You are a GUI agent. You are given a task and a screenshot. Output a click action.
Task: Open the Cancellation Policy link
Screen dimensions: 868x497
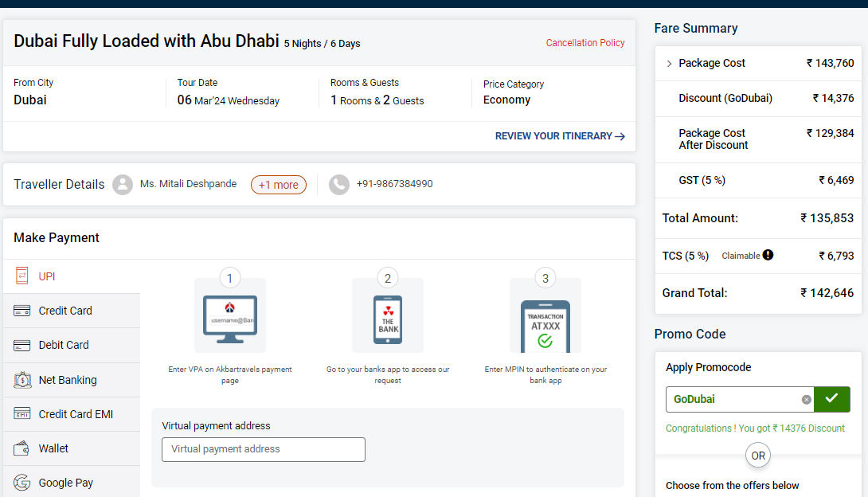tap(585, 43)
